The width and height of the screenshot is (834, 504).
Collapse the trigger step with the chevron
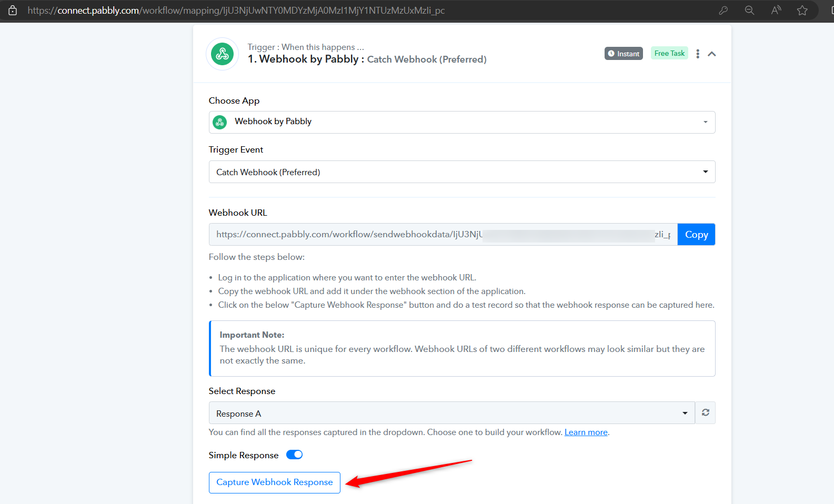tap(712, 54)
